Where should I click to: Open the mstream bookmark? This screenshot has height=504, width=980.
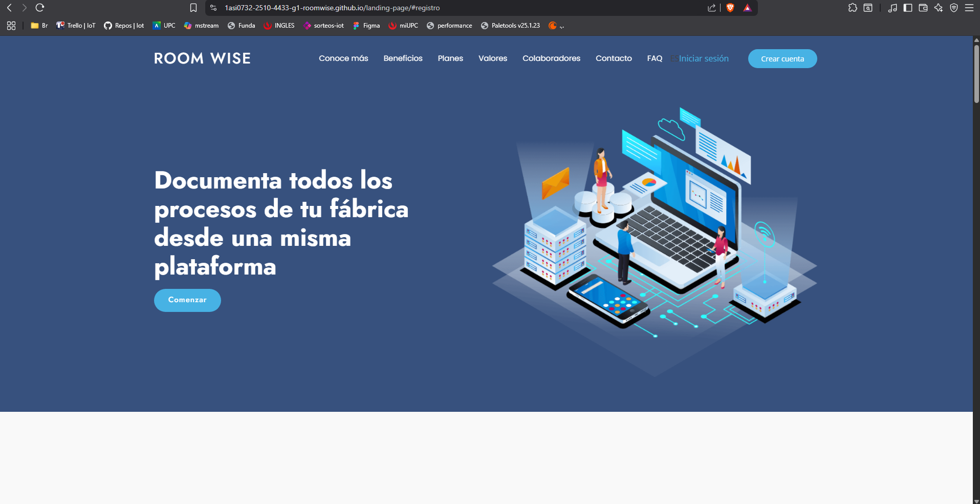(201, 26)
